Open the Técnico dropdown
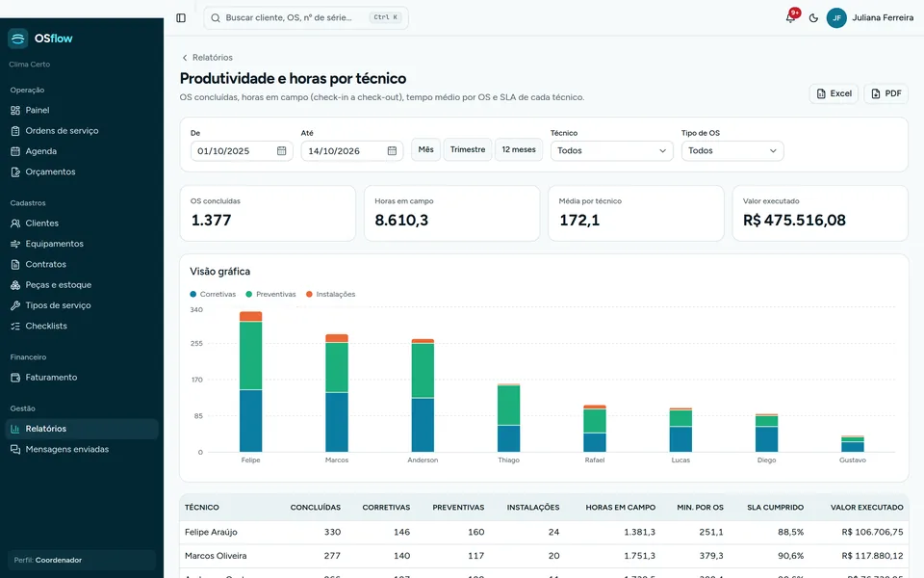Image resolution: width=924 pixels, height=578 pixels. tap(612, 151)
